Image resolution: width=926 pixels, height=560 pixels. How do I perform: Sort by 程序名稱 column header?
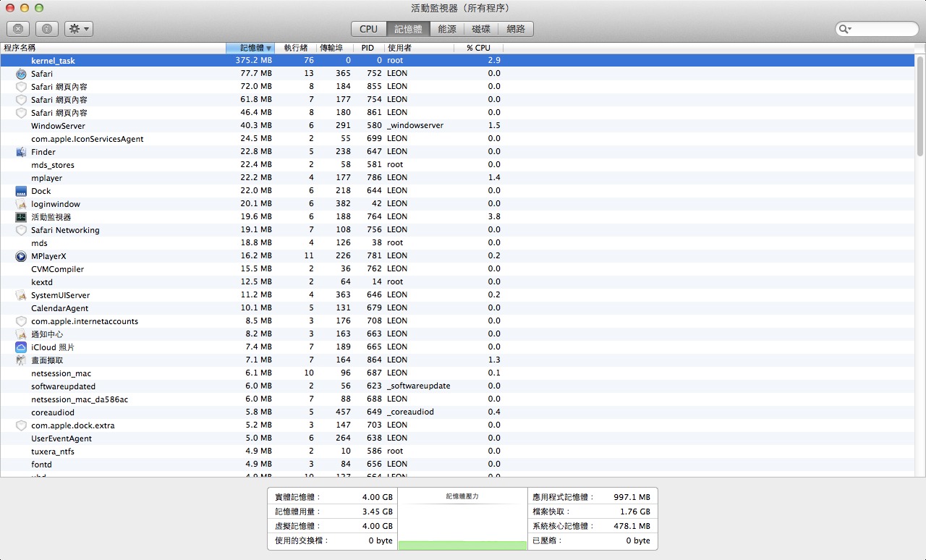[x=113, y=48]
